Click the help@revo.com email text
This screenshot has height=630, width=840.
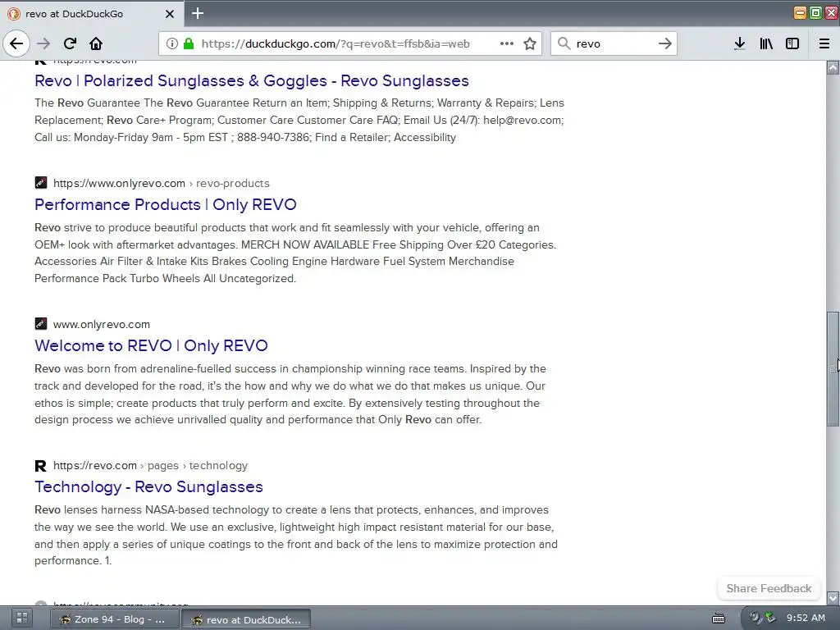coord(523,120)
